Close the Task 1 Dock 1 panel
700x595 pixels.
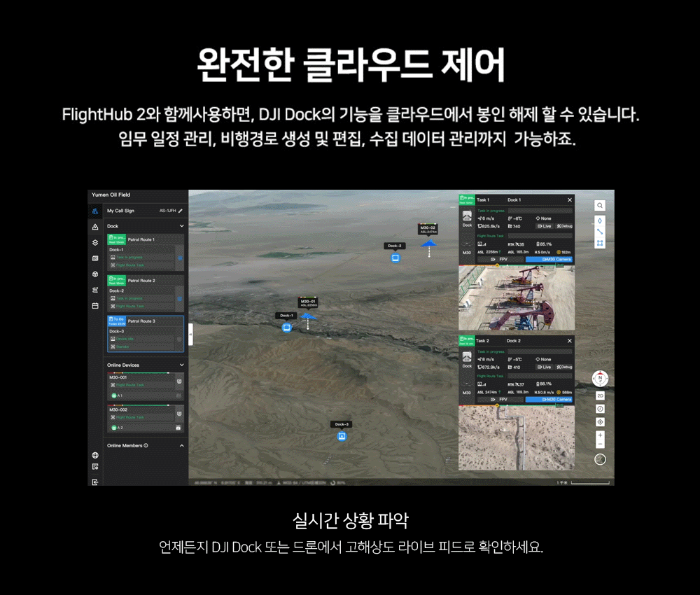[570, 200]
